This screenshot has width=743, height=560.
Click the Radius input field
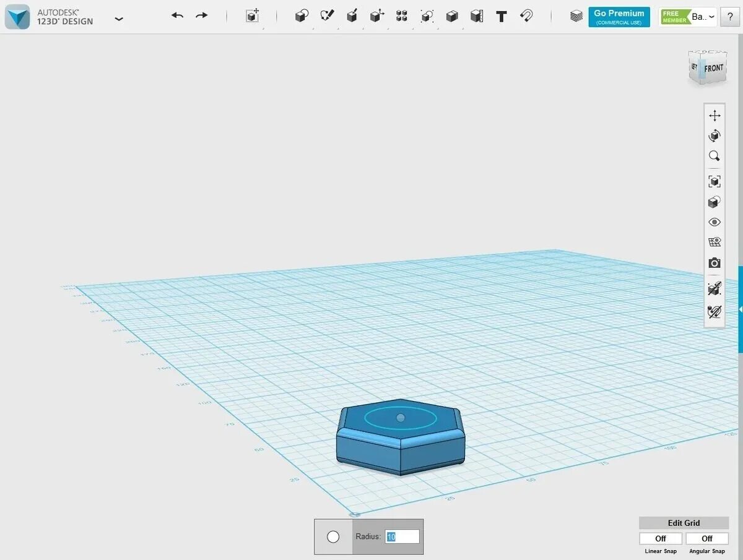tap(402, 536)
